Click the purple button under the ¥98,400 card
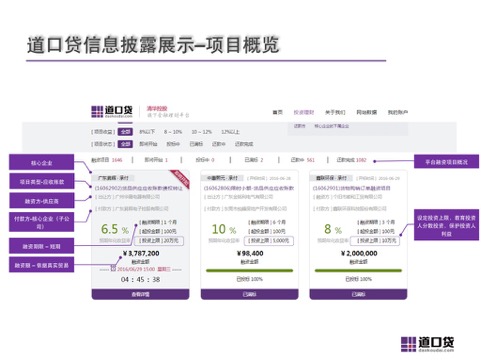Viewport: 481px width, 362px height. [249, 294]
